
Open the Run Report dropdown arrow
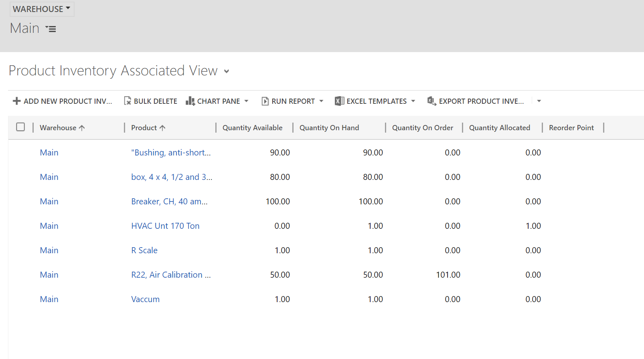click(321, 101)
